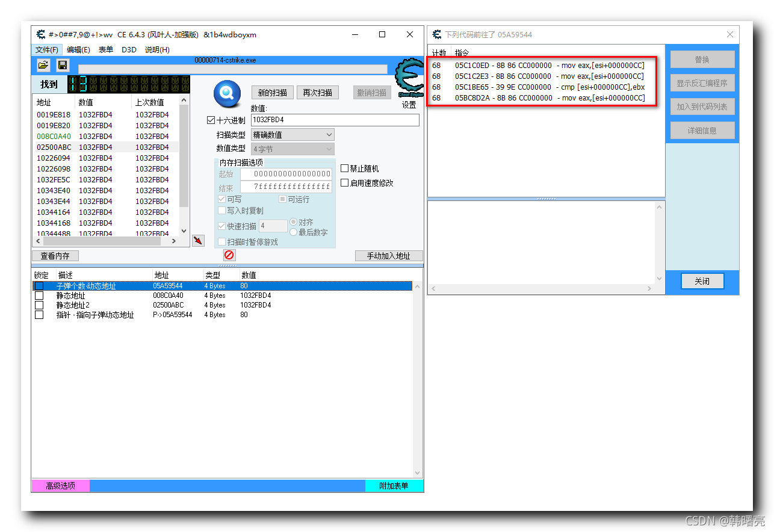This screenshot has height=532, width=774.
Task: Select the 对齐 radio button
Action: (x=294, y=222)
